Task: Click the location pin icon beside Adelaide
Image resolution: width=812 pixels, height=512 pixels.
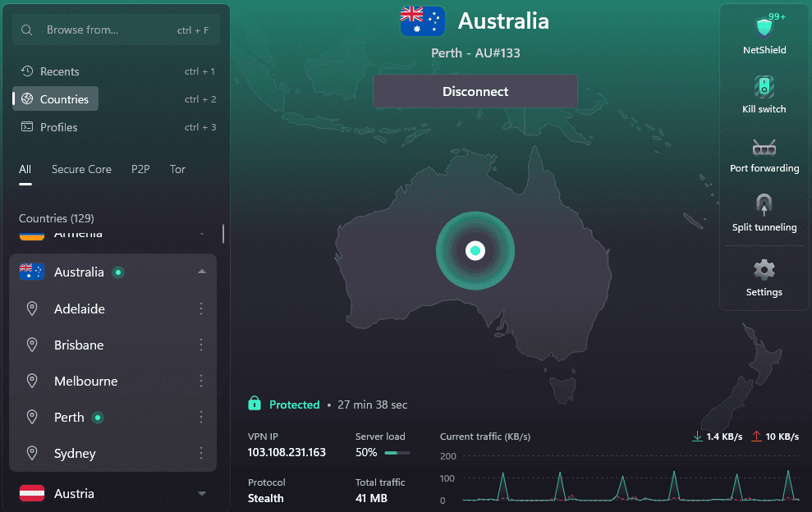Action: coord(32,309)
